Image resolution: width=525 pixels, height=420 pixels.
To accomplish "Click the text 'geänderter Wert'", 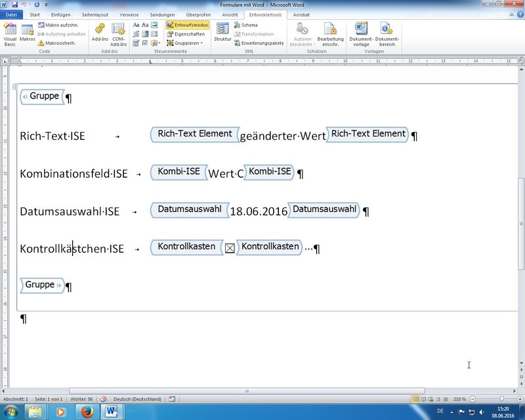I will 283,136.
